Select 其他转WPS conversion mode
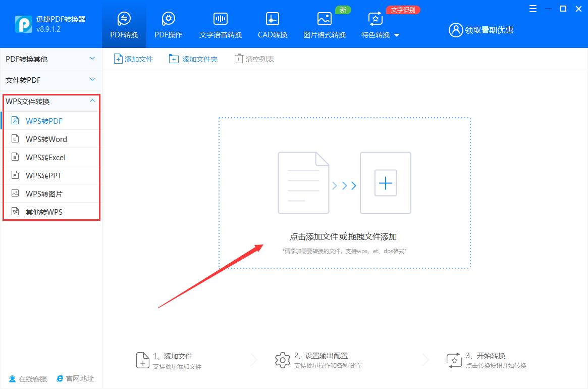 [43, 212]
